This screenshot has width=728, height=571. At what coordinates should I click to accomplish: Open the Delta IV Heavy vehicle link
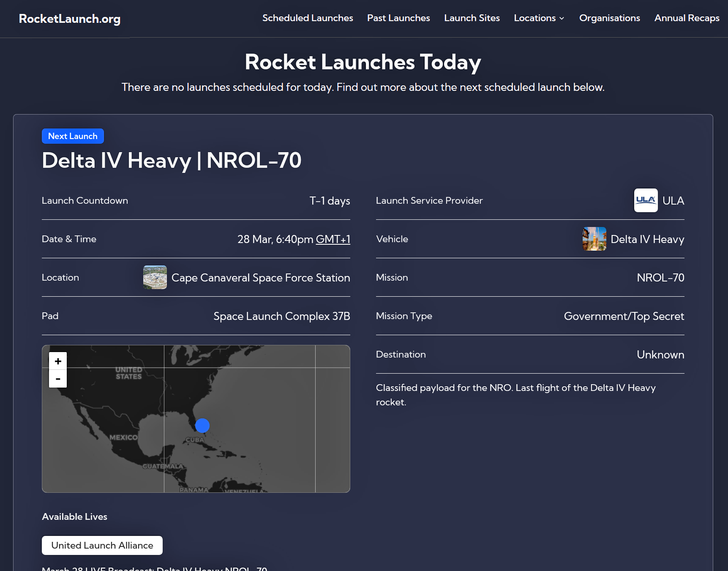point(648,239)
